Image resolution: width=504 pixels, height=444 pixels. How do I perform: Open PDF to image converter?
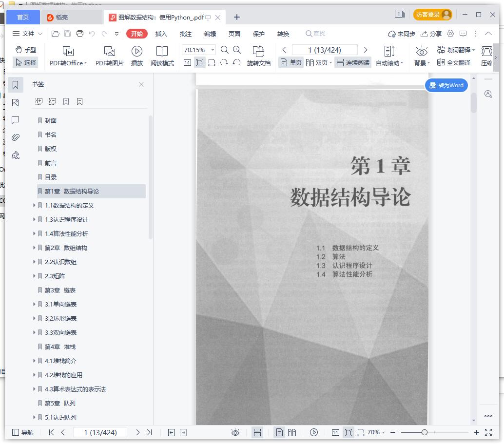[110, 56]
